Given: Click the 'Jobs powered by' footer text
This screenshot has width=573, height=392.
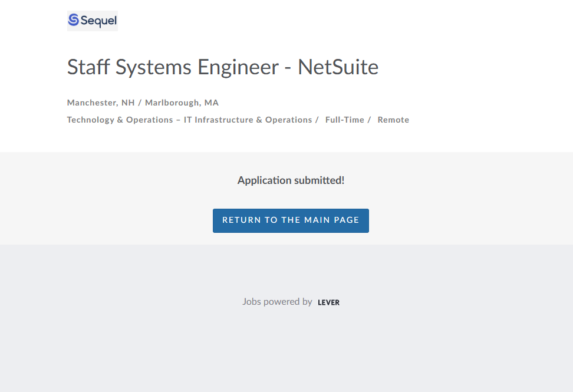Looking at the screenshot, I should pos(277,301).
